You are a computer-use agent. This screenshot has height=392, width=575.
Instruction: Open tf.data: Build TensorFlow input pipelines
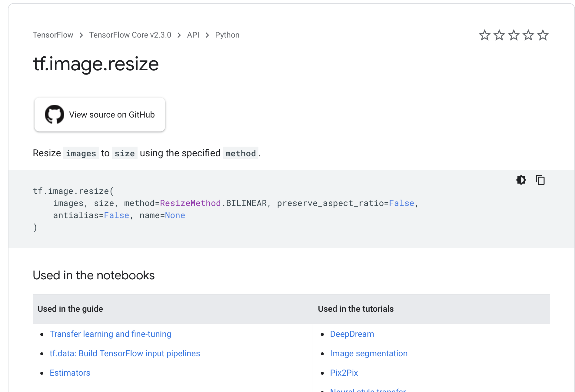pos(125,353)
